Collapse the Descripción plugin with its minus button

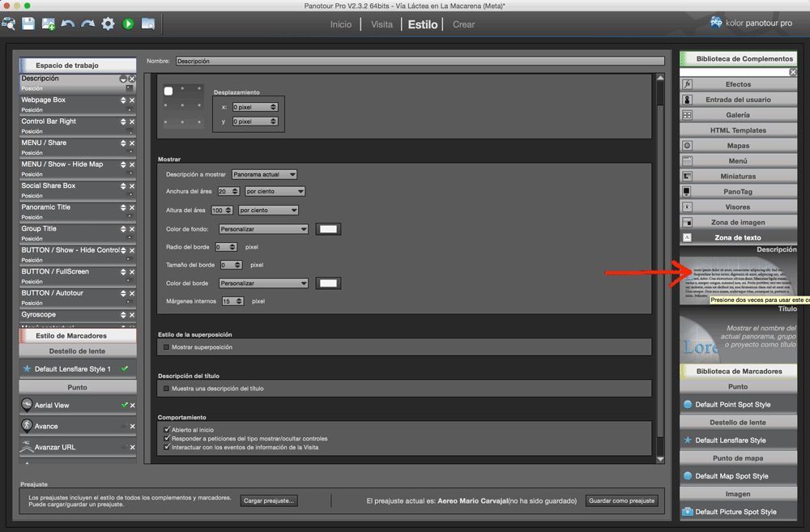pyautogui.click(x=123, y=79)
